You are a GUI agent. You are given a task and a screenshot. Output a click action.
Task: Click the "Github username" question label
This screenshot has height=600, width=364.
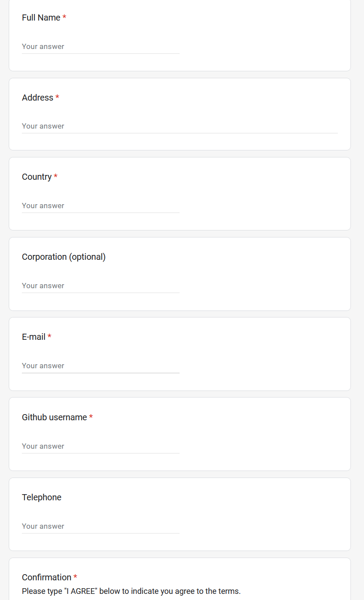point(54,417)
